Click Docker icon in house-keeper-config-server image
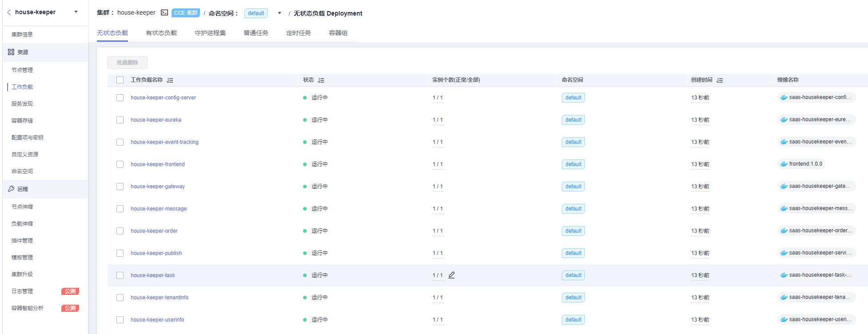 point(784,97)
